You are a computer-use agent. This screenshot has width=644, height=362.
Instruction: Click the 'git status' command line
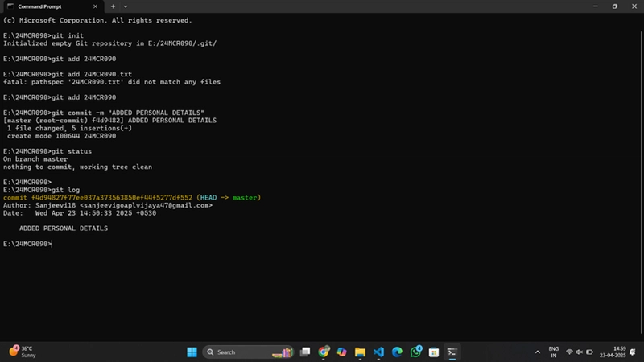click(x=47, y=151)
